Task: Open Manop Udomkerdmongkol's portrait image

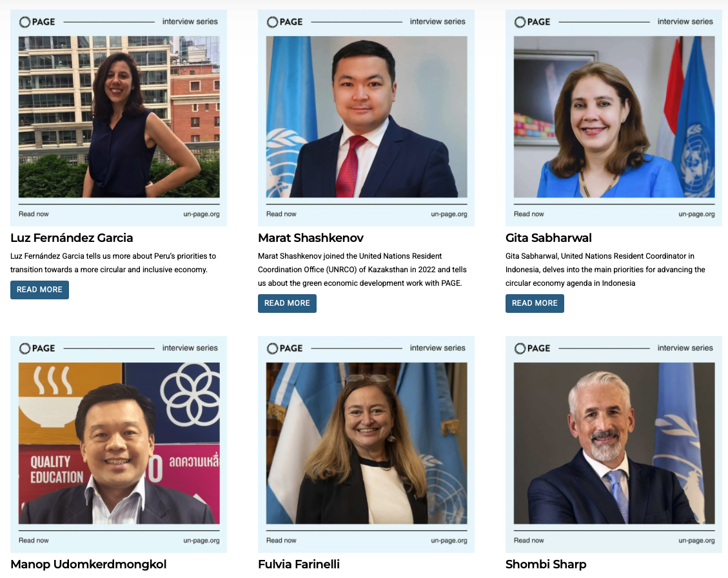Action: (119, 443)
